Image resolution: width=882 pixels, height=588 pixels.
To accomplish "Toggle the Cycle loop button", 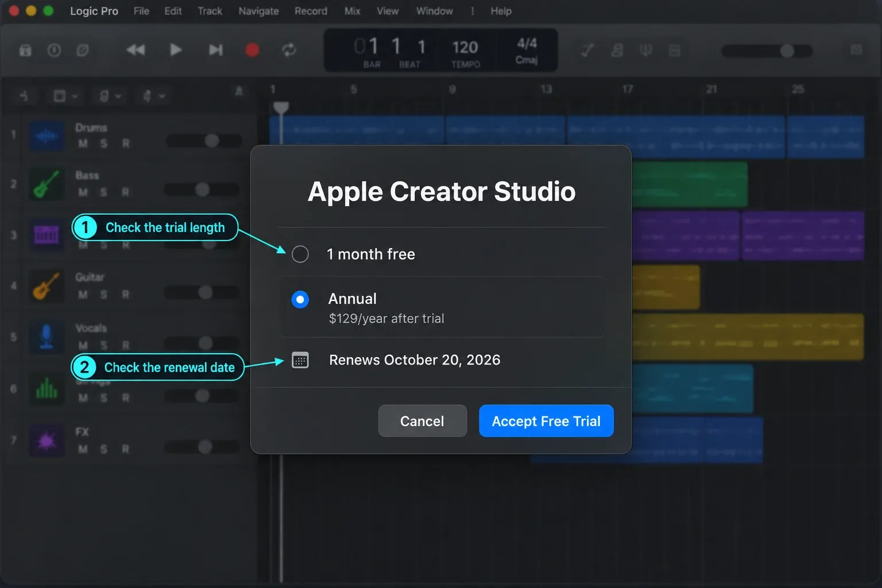I will click(x=289, y=50).
